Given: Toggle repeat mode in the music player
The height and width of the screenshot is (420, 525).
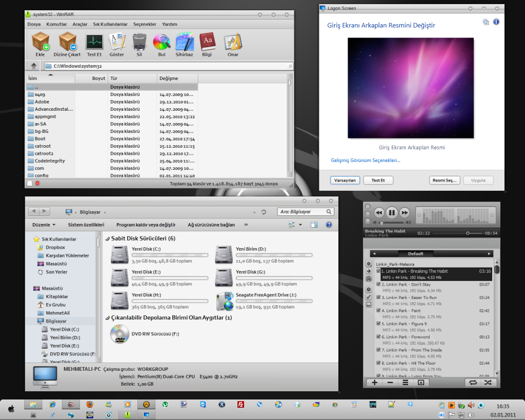Looking at the screenshot, I should [x=473, y=383].
